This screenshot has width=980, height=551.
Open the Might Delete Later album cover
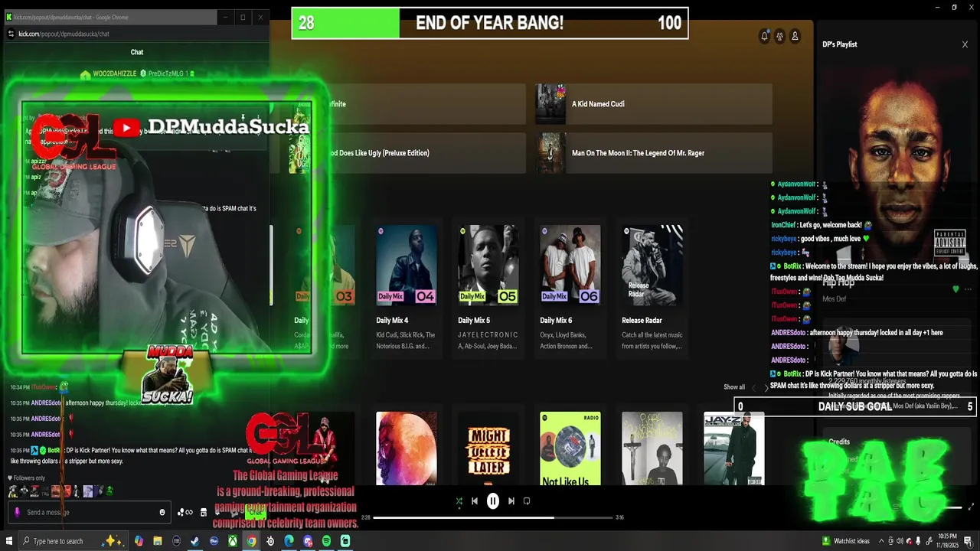[x=488, y=448]
